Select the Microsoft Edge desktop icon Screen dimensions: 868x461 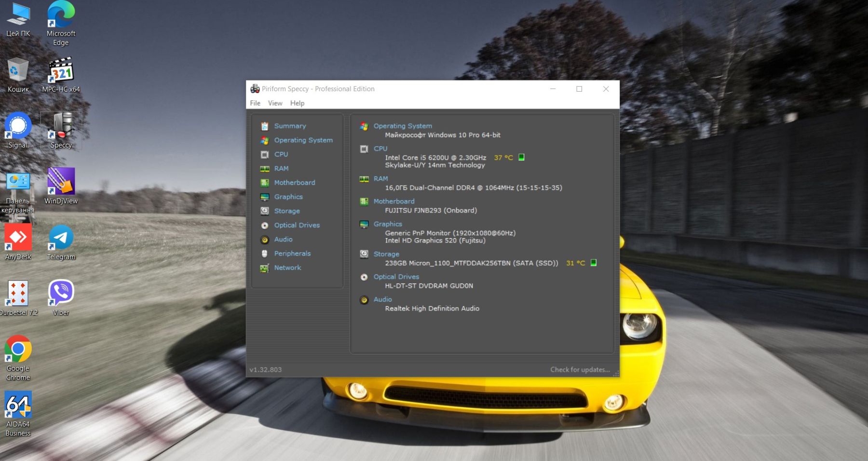(61, 24)
